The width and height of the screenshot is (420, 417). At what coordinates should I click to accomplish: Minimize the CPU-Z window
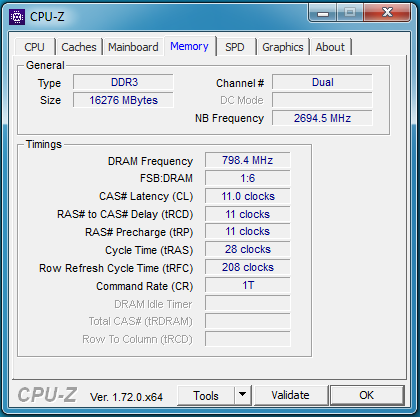pyautogui.click(x=323, y=13)
